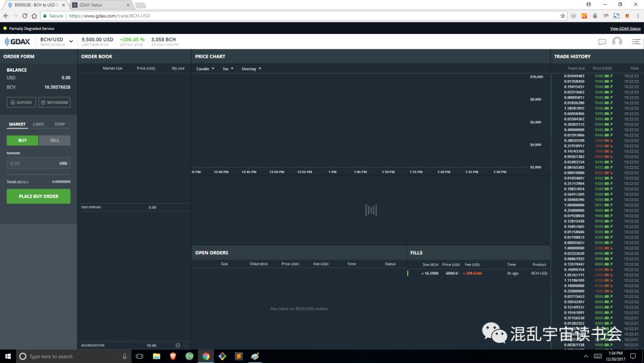644x363 pixels.
Task: Click the green padlock Secure icon
Action: point(45,16)
